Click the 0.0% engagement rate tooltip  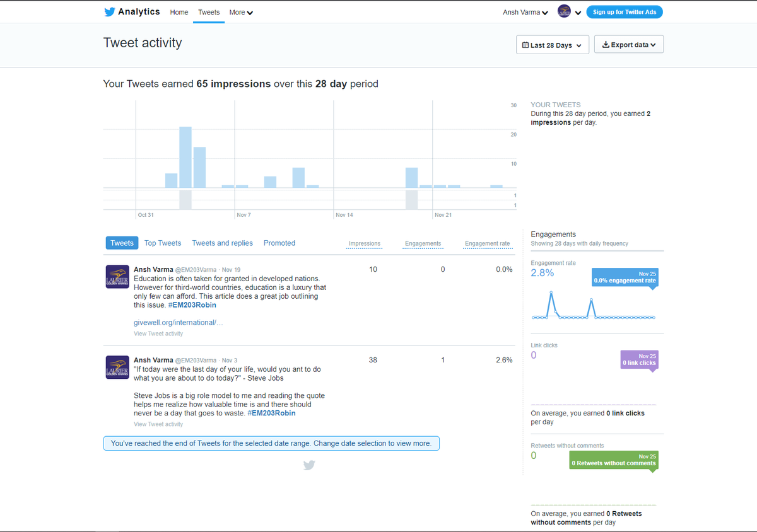pyautogui.click(x=625, y=277)
